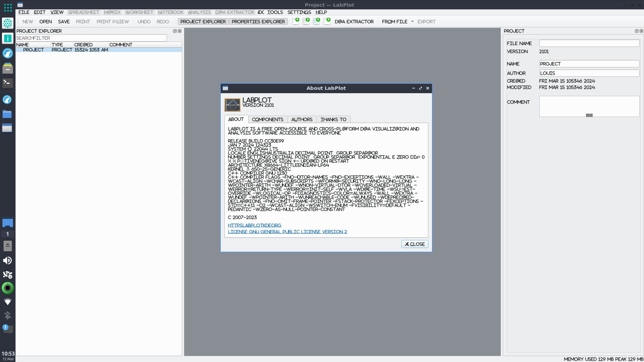Click the LabPlot logo in About dialog
This screenshot has height=362, width=644.
click(x=232, y=105)
